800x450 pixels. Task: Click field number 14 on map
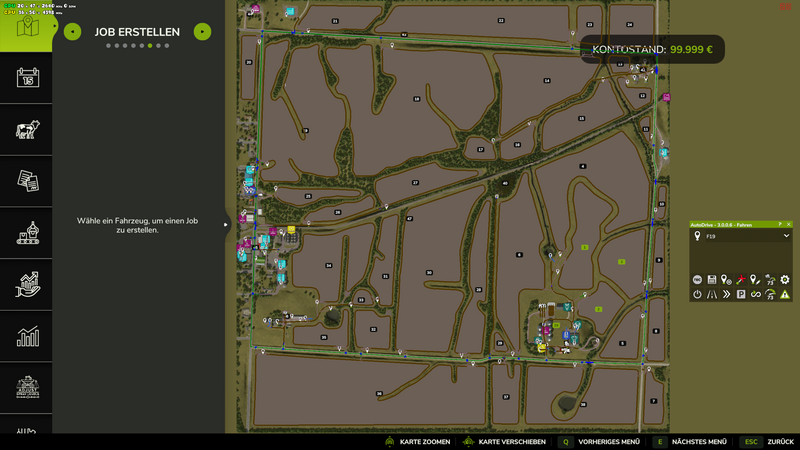(547, 81)
